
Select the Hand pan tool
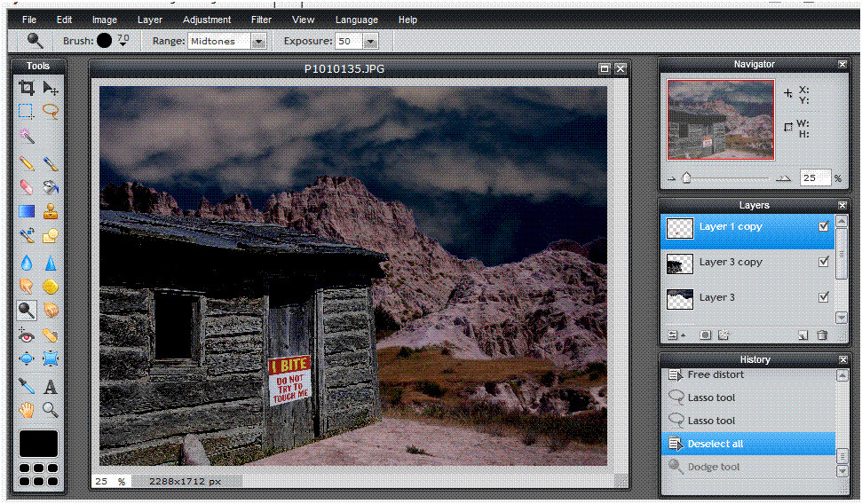coord(27,410)
